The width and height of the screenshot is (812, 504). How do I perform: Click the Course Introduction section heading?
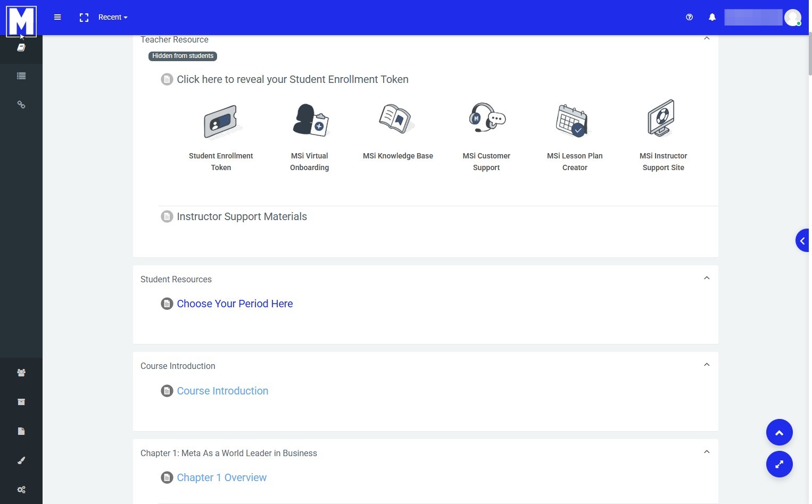tap(178, 366)
